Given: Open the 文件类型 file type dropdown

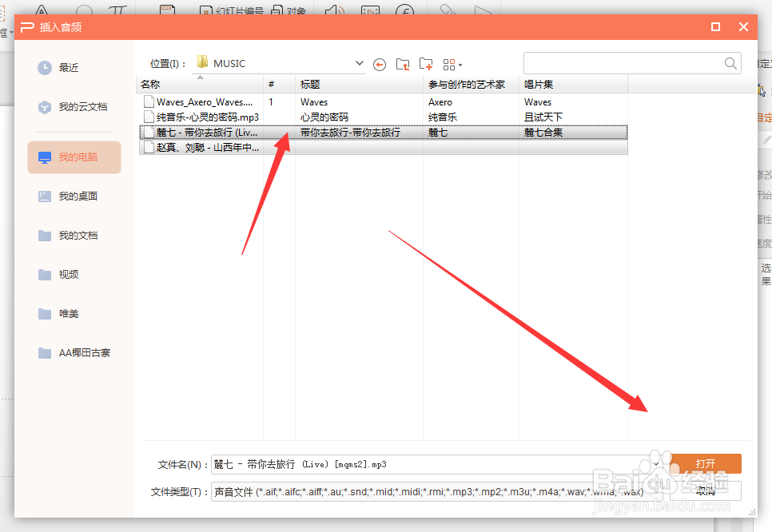Looking at the screenshot, I should coord(655,490).
